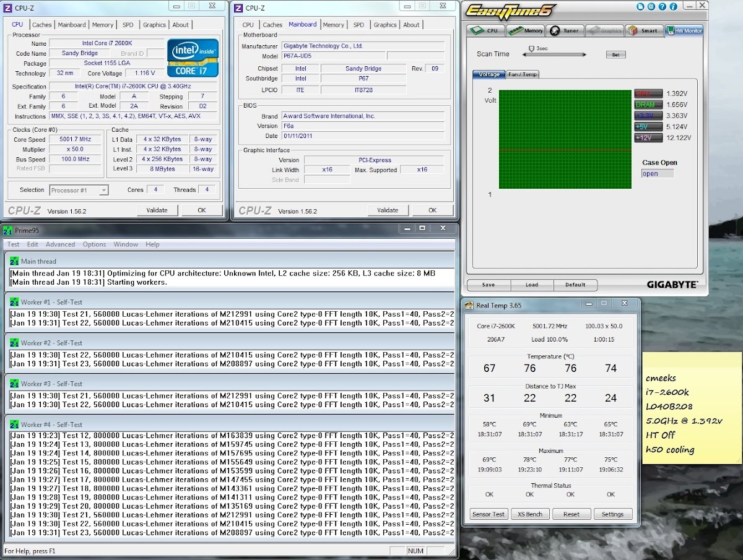Click the Case Open status field
Screen dimensions: 743x560
657,174
